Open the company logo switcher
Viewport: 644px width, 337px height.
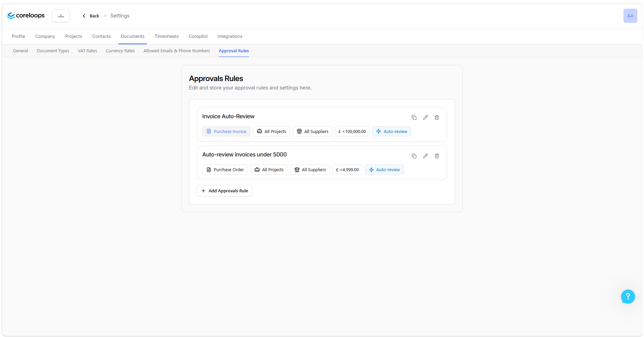click(61, 16)
